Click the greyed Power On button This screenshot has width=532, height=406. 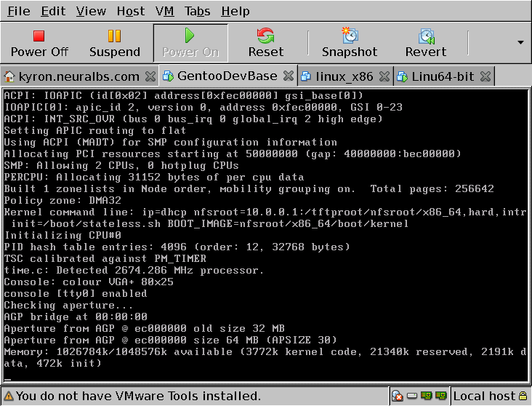click(x=190, y=43)
